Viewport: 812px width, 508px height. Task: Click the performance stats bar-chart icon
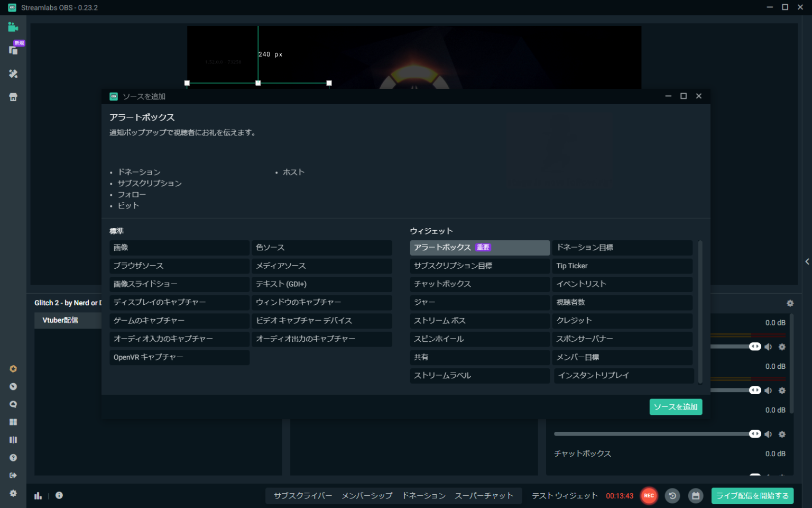coord(38,495)
